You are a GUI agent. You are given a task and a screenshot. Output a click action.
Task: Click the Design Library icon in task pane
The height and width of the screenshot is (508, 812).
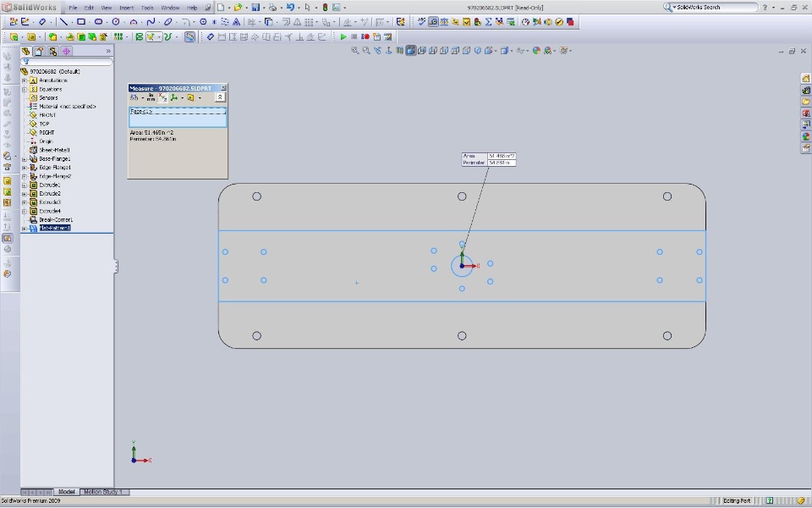point(805,91)
